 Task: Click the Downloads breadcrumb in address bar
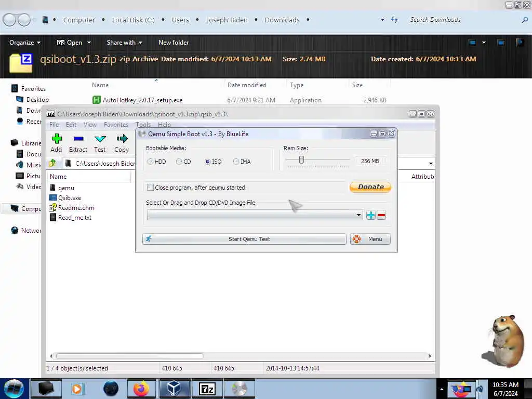[282, 20]
